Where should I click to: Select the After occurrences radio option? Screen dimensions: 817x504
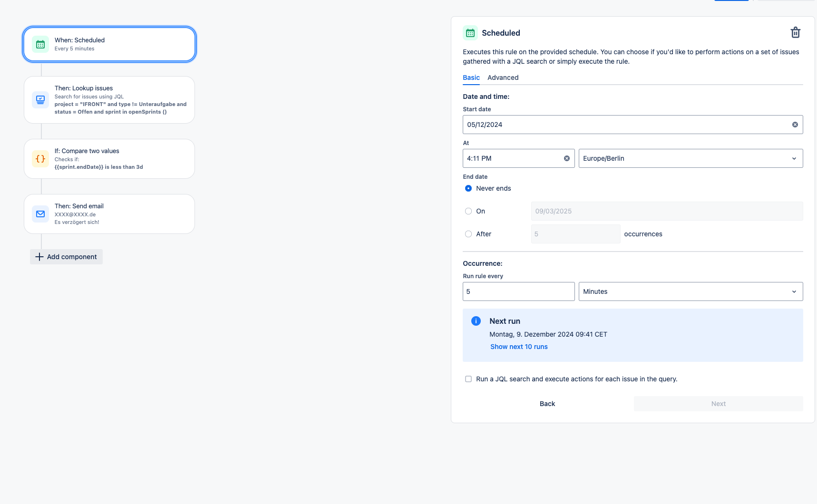coord(468,234)
